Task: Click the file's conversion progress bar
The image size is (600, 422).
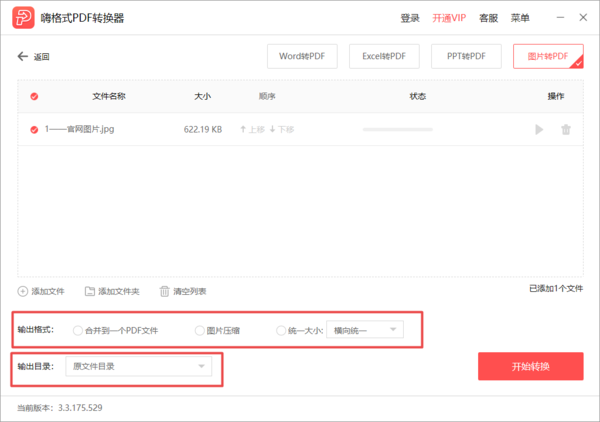Action: click(x=397, y=129)
